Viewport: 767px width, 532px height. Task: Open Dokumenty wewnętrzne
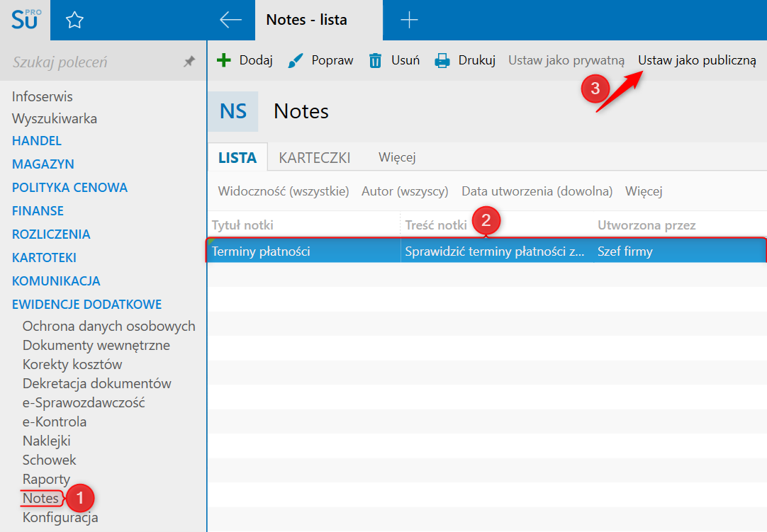tap(96, 345)
